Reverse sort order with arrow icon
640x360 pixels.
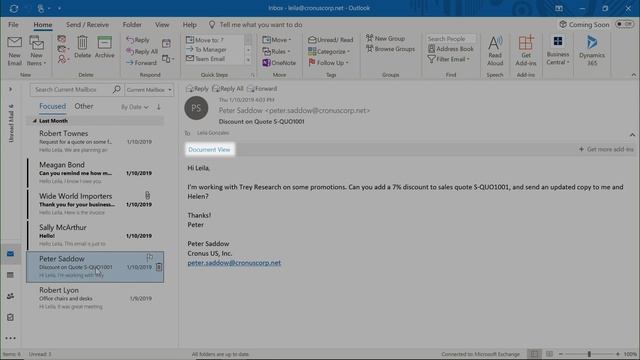(x=158, y=107)
